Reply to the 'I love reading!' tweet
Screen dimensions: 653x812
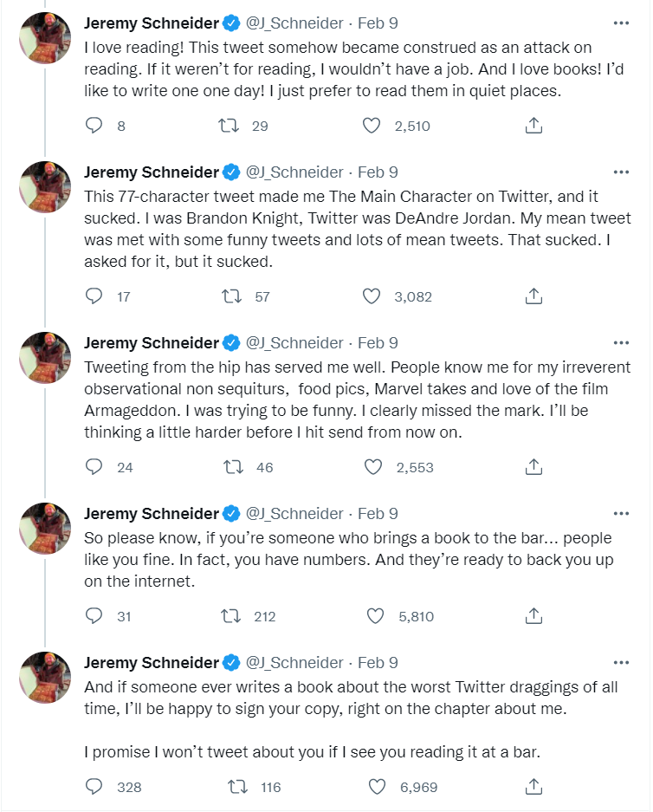coord(95,126)
